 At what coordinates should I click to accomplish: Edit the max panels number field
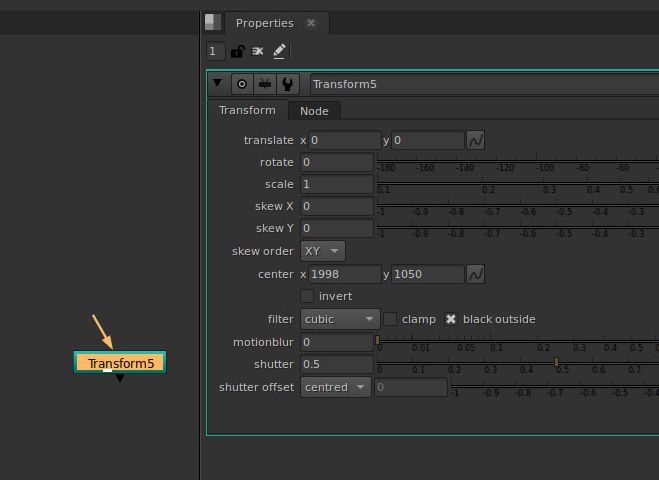pyautogui.click(x=216, y=51)
